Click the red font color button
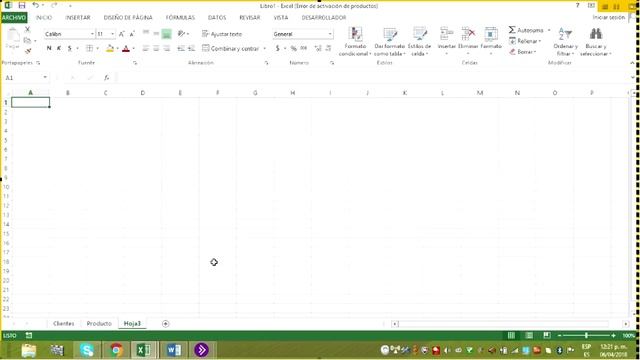 [126, 48]
